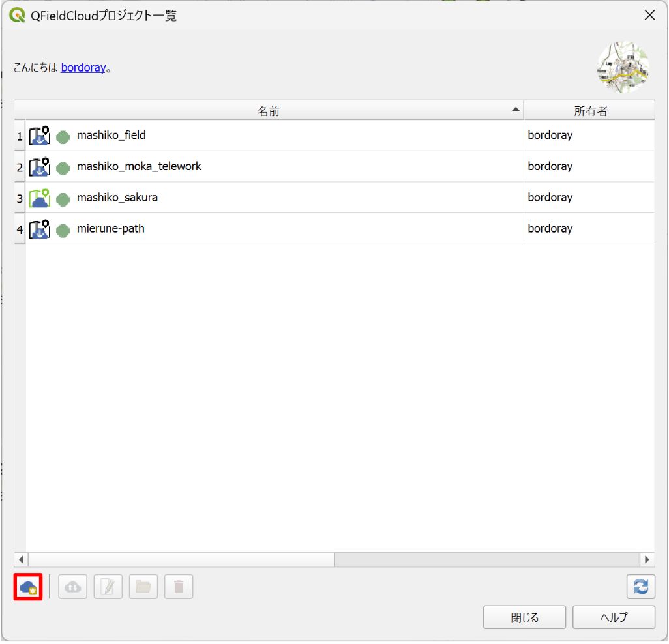Click the mashiko_moka_telework project map icon
669x644 pixels.
tap(40, 167)
